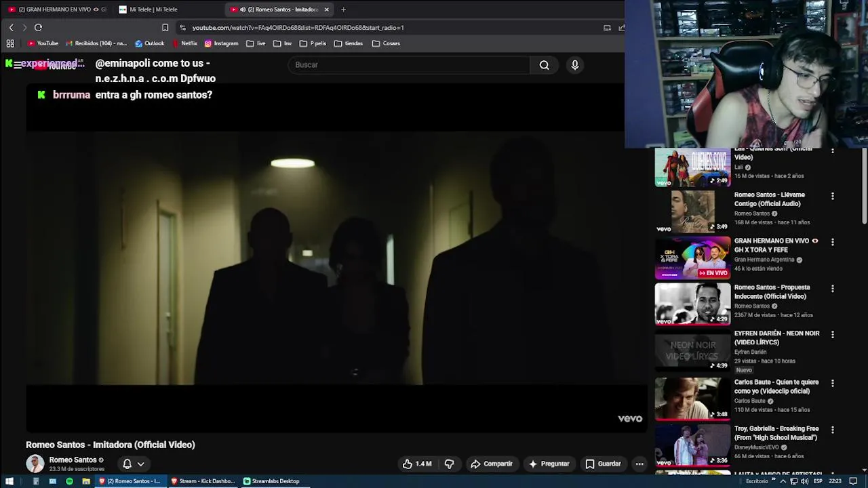Click the bookmark icon beside address bar
The height and width of the screenshot is (488, 868).
165,28
